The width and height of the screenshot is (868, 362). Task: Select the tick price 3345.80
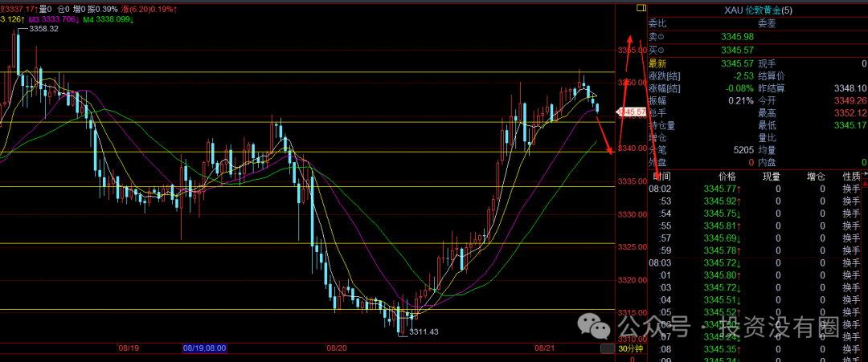coord(722,275)
